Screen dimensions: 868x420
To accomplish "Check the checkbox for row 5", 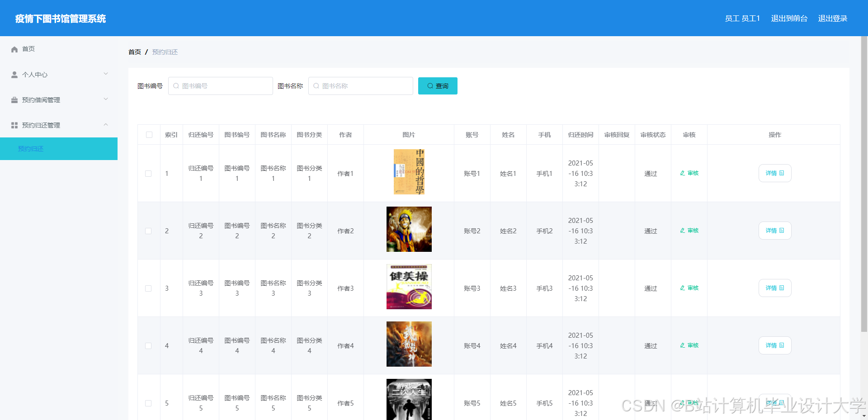I will [148, 403].
